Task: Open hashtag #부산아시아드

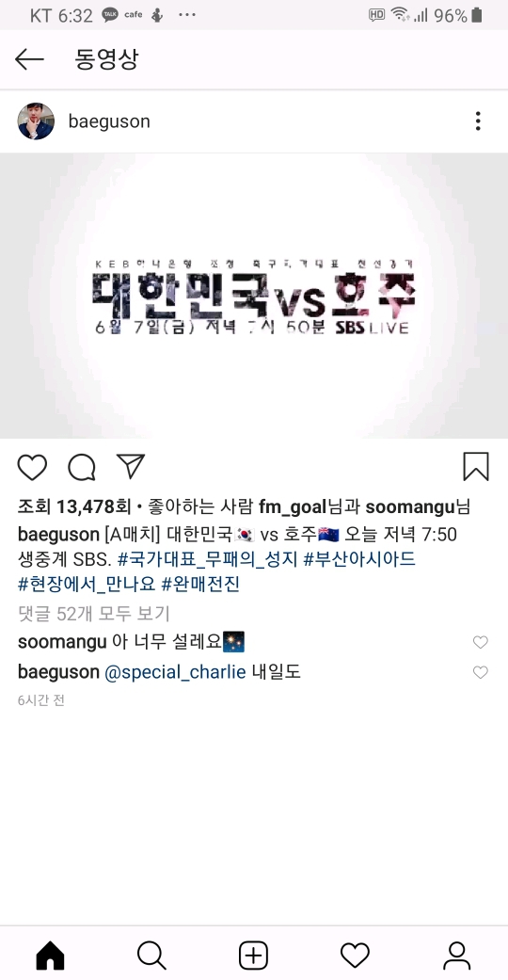Action: pyautogui.click(x=359, y=559)
